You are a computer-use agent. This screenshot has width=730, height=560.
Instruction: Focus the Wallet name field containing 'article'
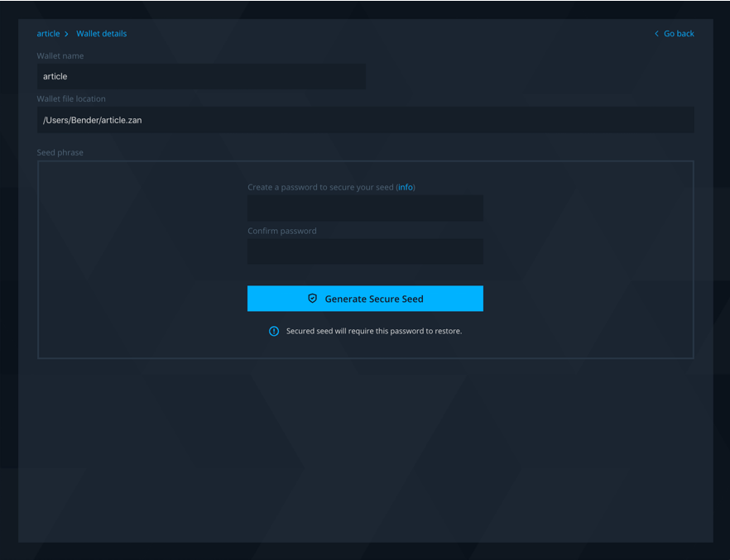(201, 76)
